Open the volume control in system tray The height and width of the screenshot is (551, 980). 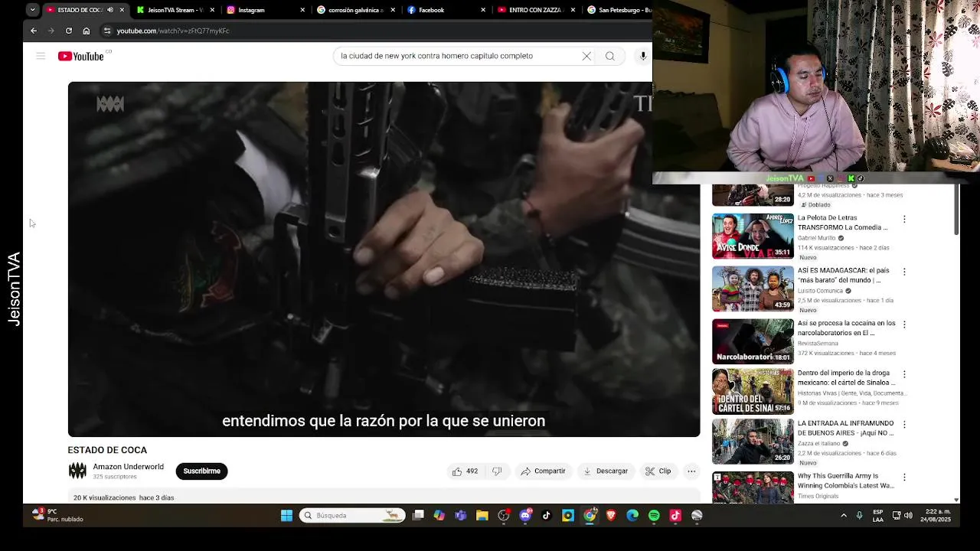coord(908,516)
